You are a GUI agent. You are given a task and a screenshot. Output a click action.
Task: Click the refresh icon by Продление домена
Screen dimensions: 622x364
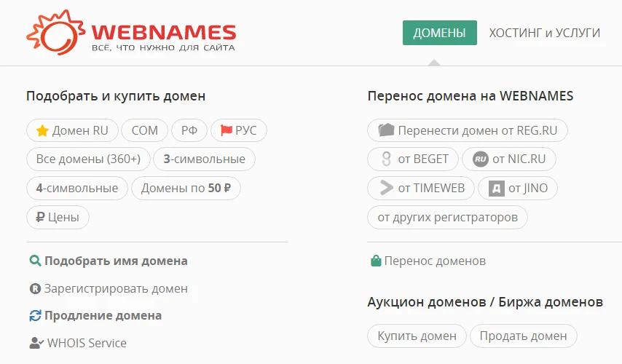[x=35, y=316]
